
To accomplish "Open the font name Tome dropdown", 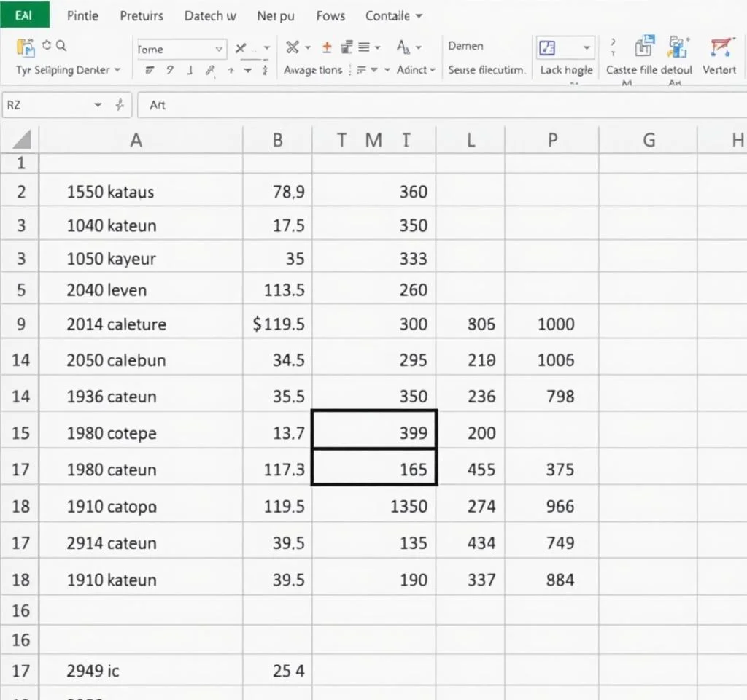I will 220,49.
